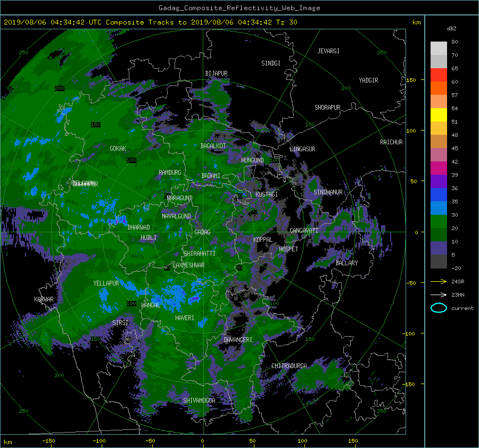Click the HOSPET city label

[x=288, y=249]
